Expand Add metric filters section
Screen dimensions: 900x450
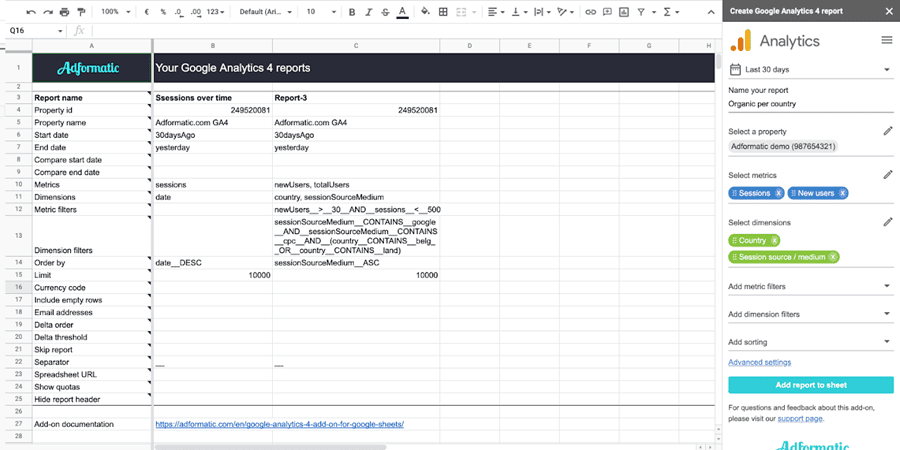click(811, 286)
